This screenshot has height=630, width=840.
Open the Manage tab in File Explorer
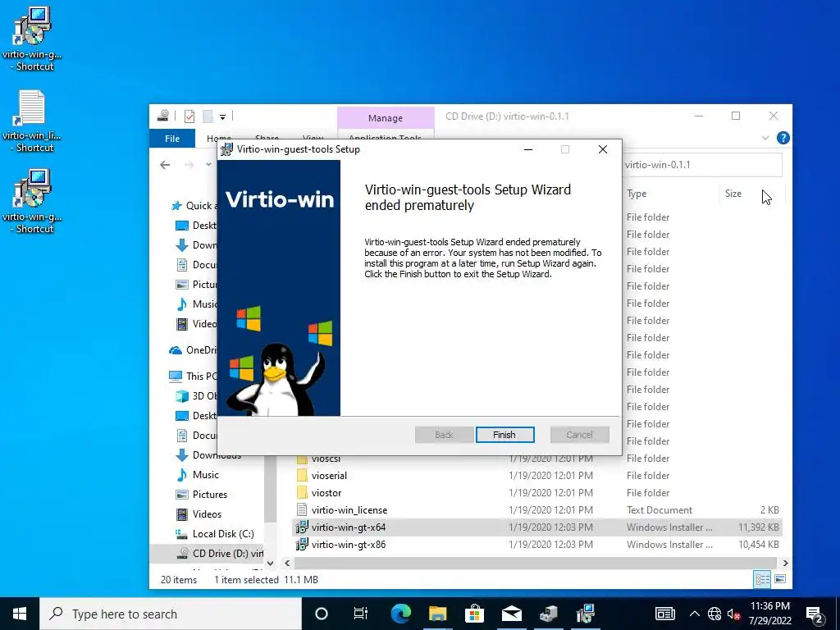click(x=386, y=118)
